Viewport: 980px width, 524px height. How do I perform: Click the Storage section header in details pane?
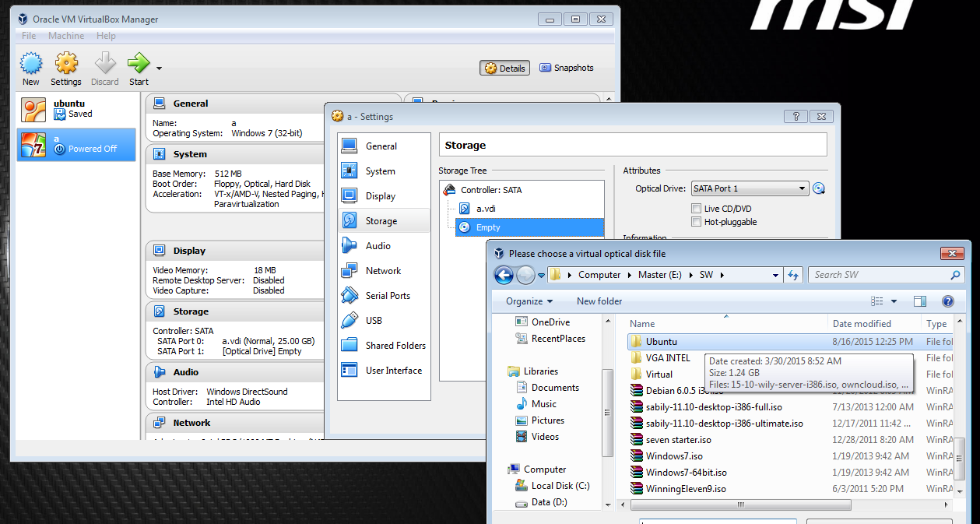(x=191, y=311)
